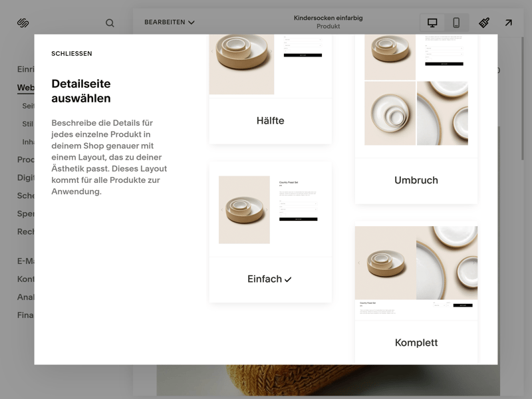Click the Kindersocken einfarbig page title
Screen dimensions: 532x399
point(328,18)
